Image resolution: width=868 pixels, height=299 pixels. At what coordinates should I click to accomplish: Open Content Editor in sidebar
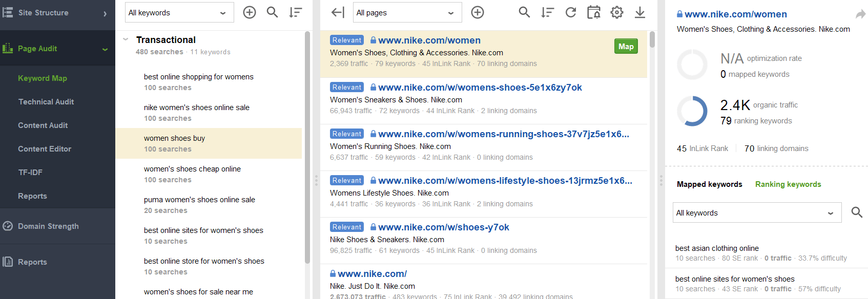pyautogui.click(x=45, y=149)
